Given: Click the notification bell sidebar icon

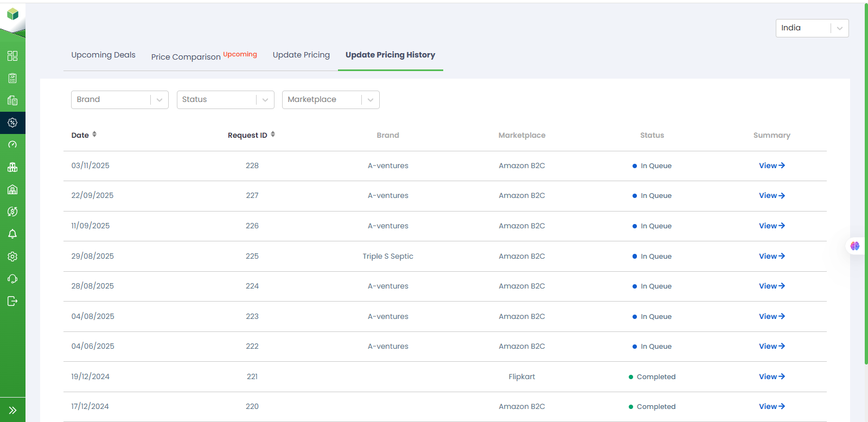Looking at the screenshot, I should [x=12, y=234].
